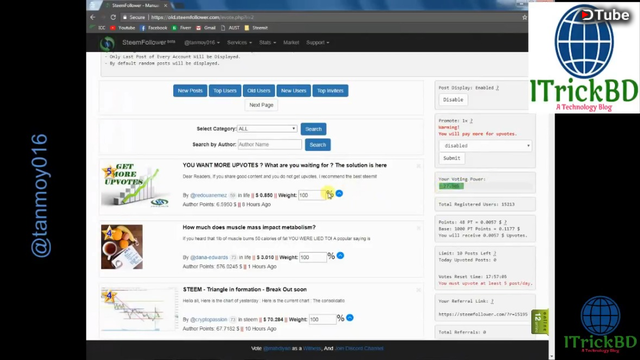Viewport: 640px width, 360px height.
Task: Open the Youtube bookmark
Action: point(122,28)
